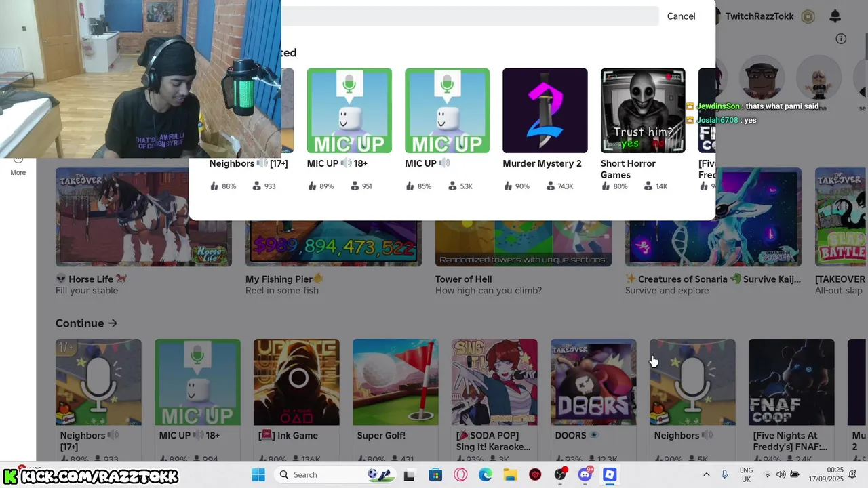The height and width of the screenshot is (488, 868).
Task: Open FNAF COOP game thumbnail
Action: 791,382
